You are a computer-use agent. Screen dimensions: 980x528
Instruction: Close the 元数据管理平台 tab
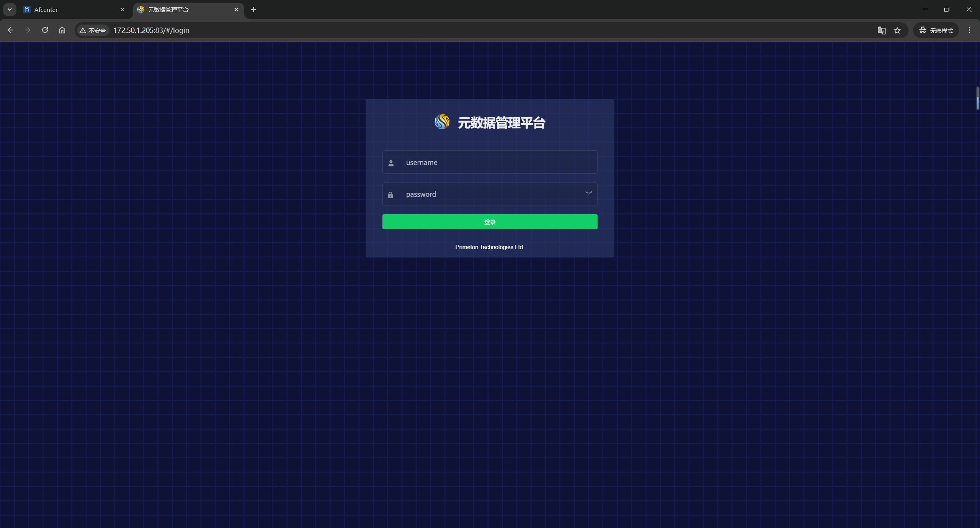(236, 10)
